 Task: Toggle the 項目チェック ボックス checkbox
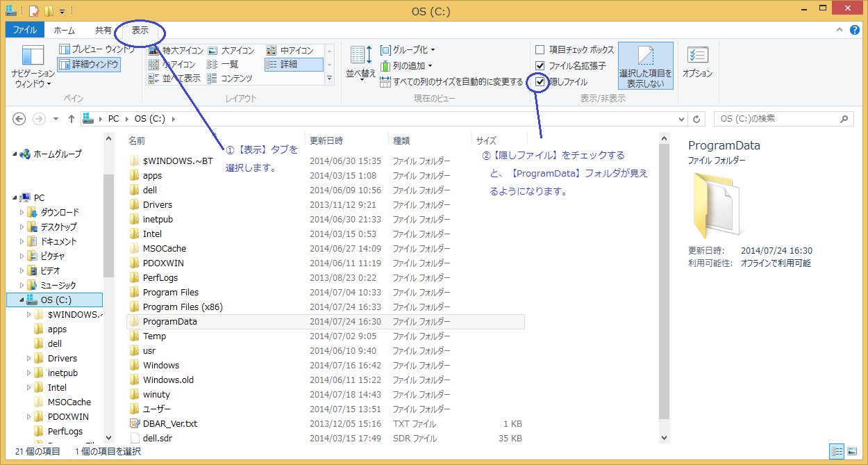click(x=540, y=50)
